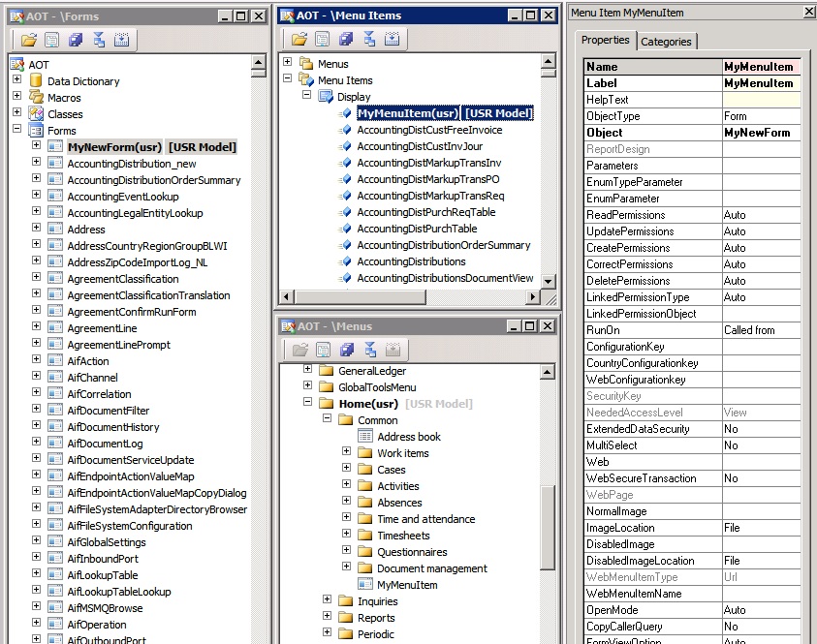This screenshot has width=817, height=644.
Task: Click the Import icon in Forms window toolbar
Action: coord(99,40)
